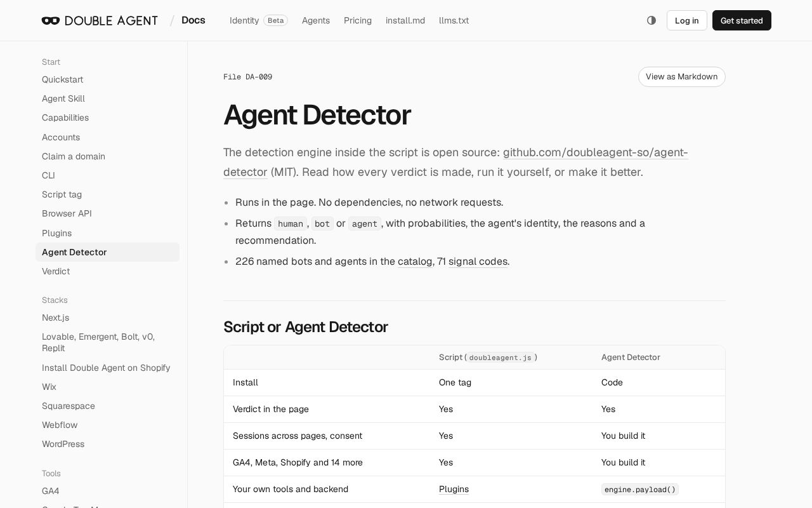Click the Double Agent glasses logo
This screenshot has width=812, height=508.
(x=100, y=20)
